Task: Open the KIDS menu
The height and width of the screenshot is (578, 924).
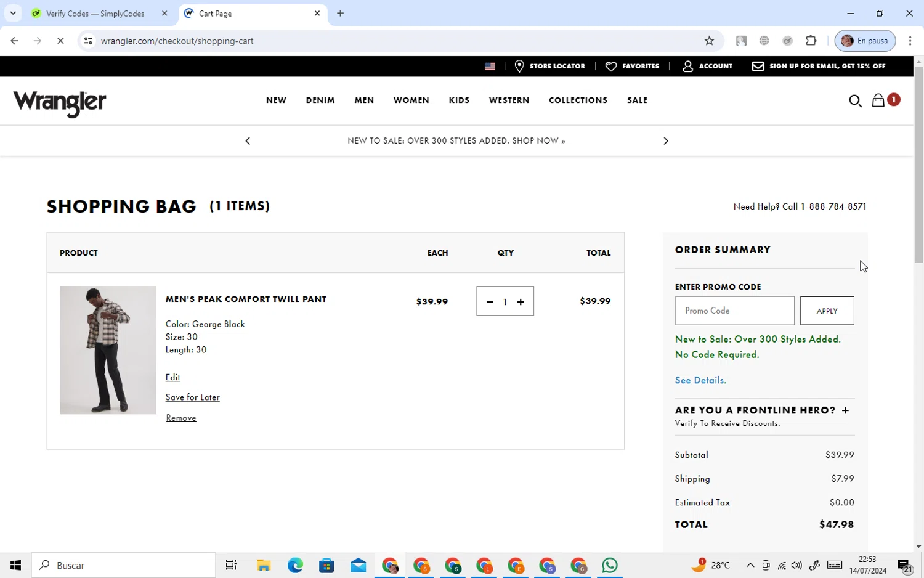Action: click(459, 100)
